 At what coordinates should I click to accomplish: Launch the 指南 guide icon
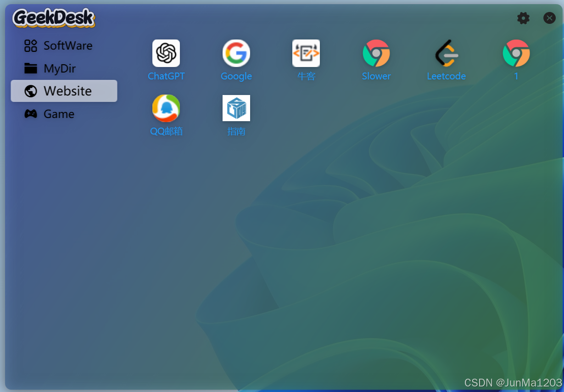click(236, 108)
